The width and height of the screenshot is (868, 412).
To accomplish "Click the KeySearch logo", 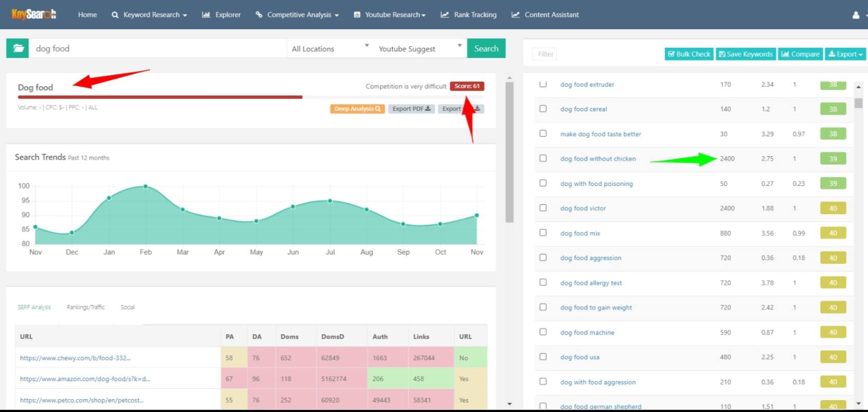I will 34,14.
